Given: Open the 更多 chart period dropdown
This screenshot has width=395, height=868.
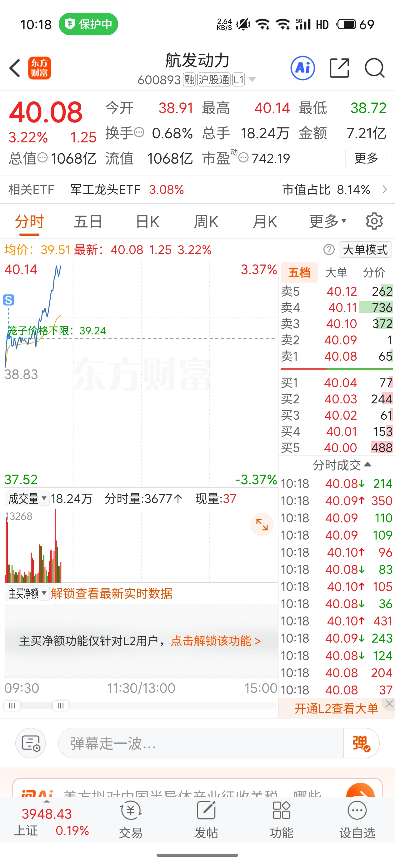Looking at the screenshot, I should coord(327,221).
